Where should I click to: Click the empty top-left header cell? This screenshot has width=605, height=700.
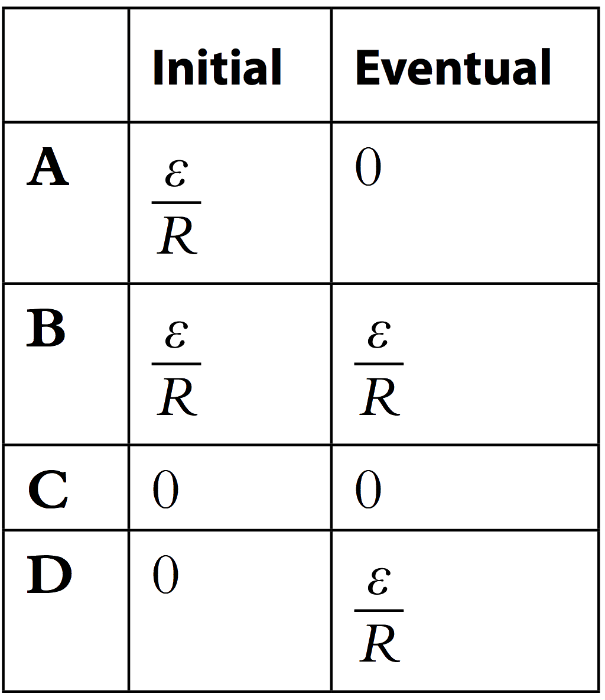pos(66,65)
